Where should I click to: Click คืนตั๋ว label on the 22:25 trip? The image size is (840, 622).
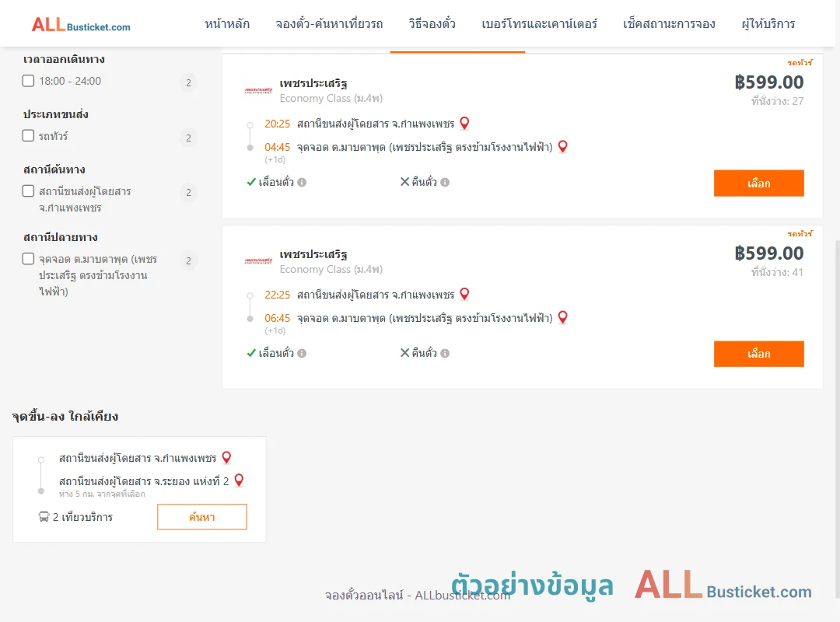tap(425, 353)
